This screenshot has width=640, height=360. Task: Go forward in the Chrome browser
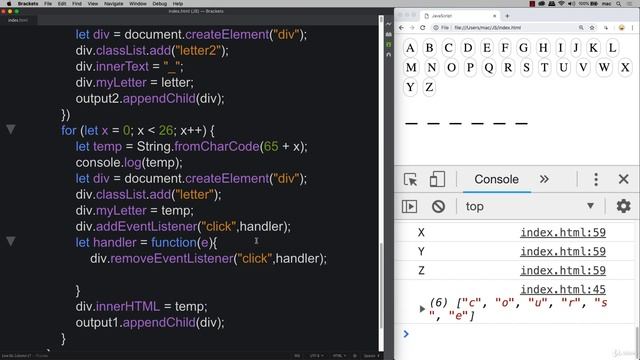point(412,28)
